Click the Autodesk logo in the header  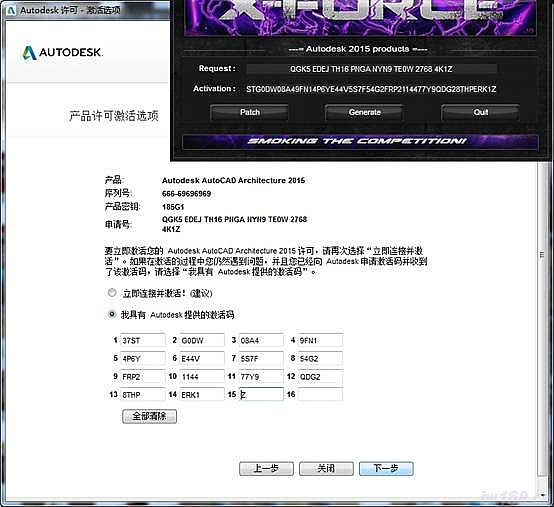click(62, 53)
